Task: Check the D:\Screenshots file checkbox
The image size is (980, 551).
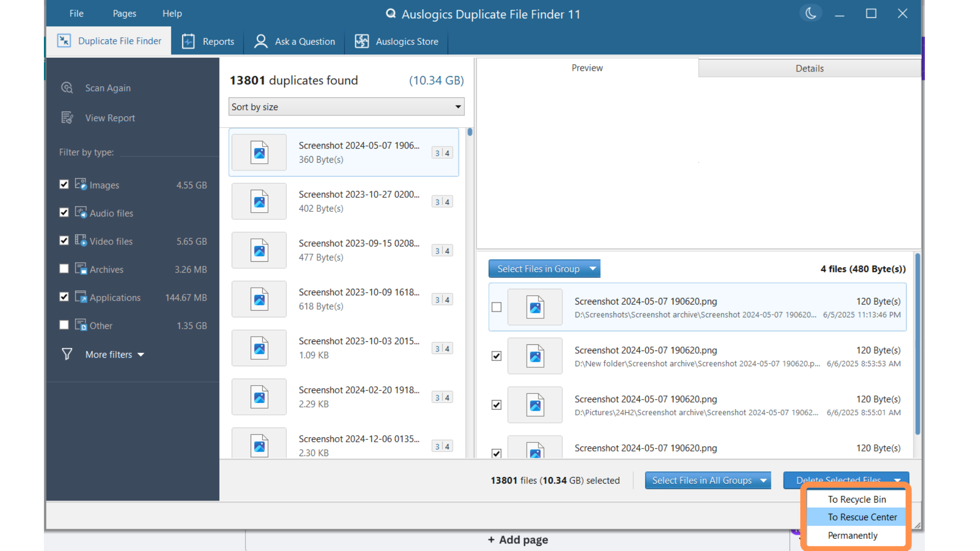Action: tap(496, 307)
